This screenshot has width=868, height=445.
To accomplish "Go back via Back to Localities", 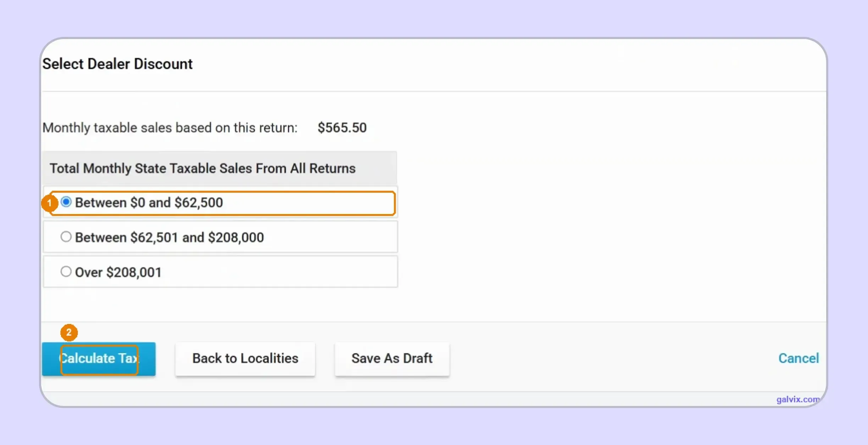I will 245,358.
